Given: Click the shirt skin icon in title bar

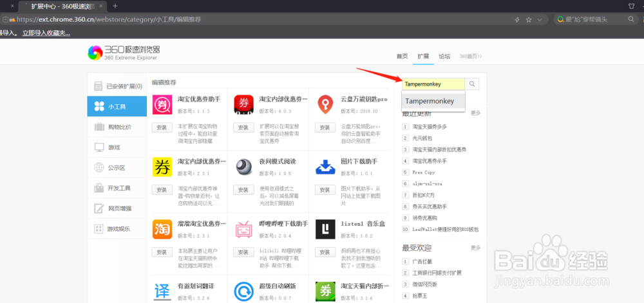Looking at the screenshot, I should pyautogui.click(x=632, y=6).
